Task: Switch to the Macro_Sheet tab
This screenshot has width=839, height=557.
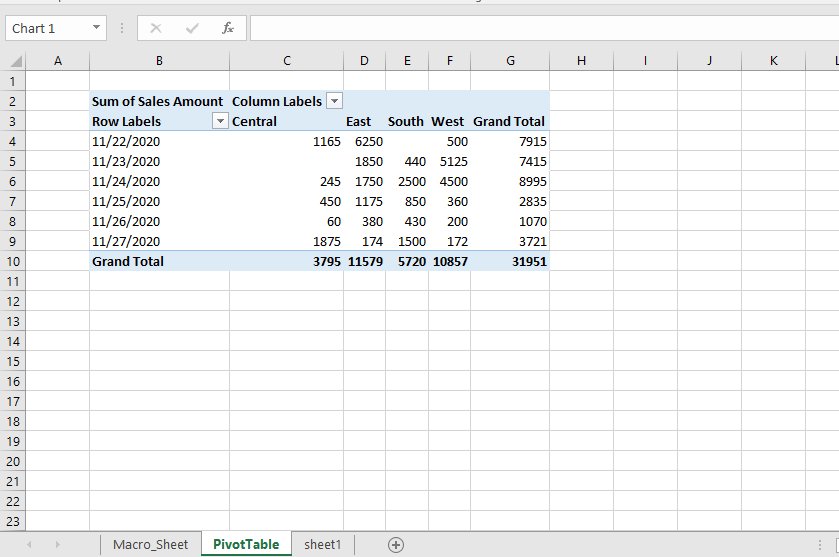Action: coord(150,544)
